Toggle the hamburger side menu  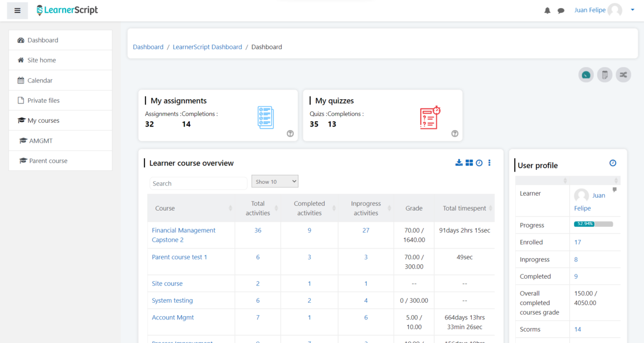17,10
